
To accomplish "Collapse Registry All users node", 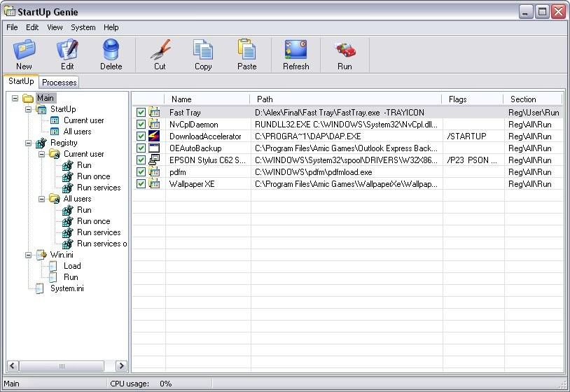I will [x=42, y=199].
